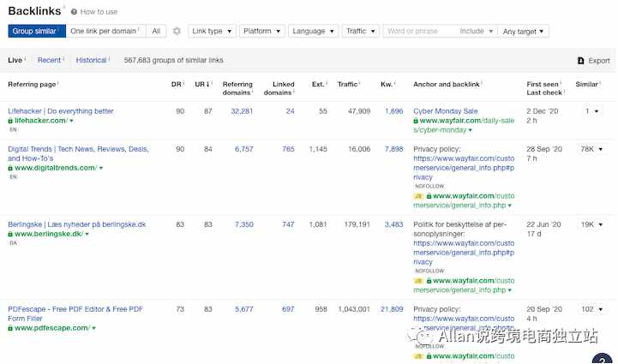The width and height of the screenshot is (618, 364).
Task: Sort by UR column header
Action: pos(202,84)
